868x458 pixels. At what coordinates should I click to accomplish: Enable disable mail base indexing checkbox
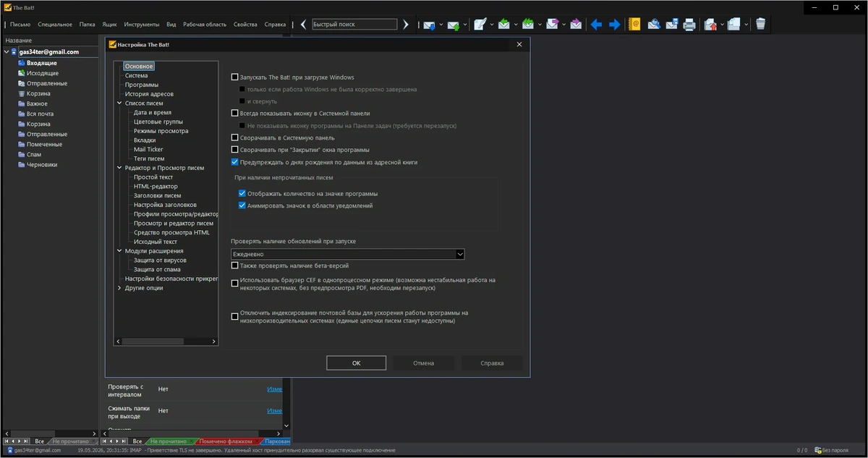[x=234, y=316]
